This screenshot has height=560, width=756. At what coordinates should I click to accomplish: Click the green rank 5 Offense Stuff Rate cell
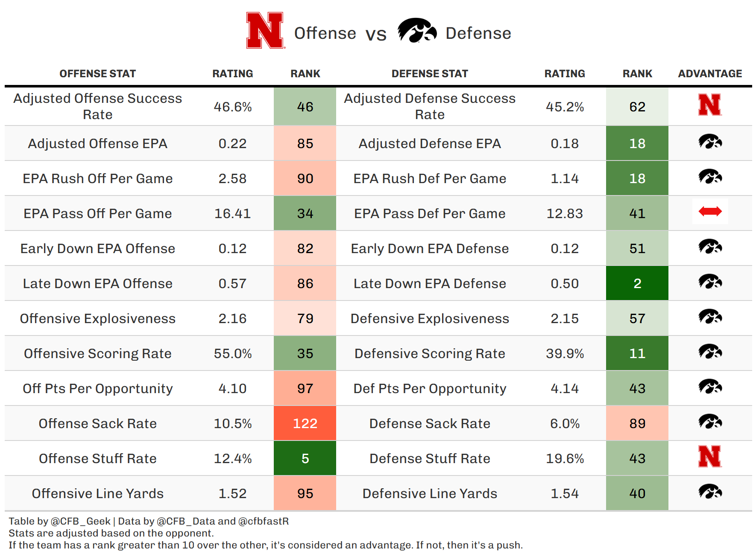[305, 458]
